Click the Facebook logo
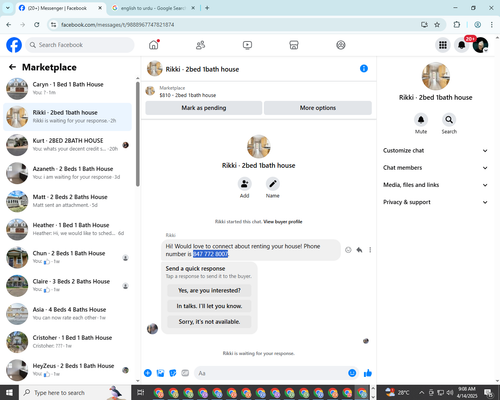Viewport: 500px width, 400px height. pyautogui.click(x=14, y=45)
